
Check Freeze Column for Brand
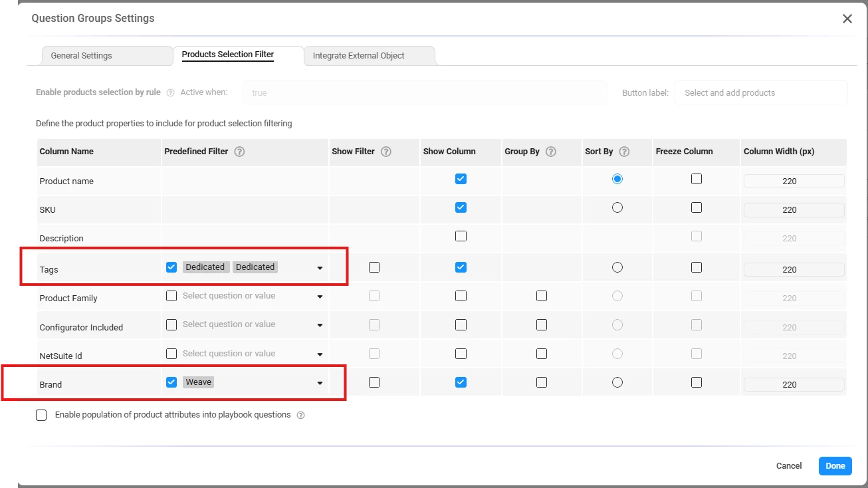(697, 382)
